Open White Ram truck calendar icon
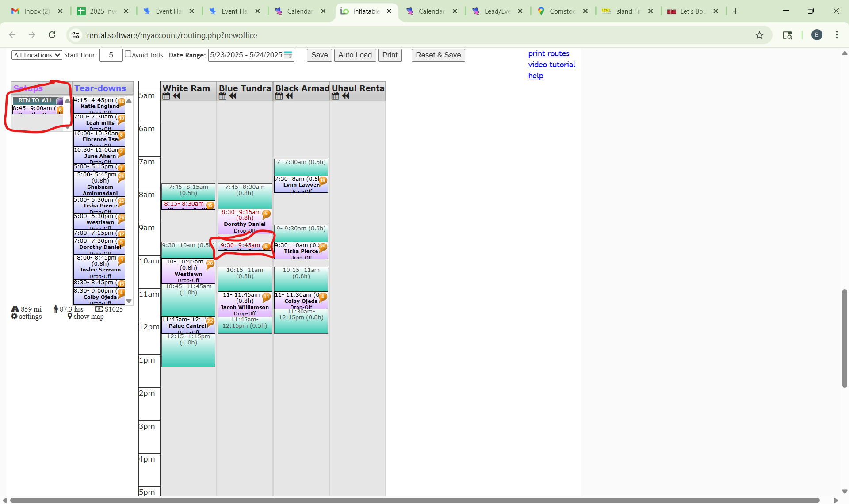Image resolution: width=849 pixels, height=504 pixels. 166,96
